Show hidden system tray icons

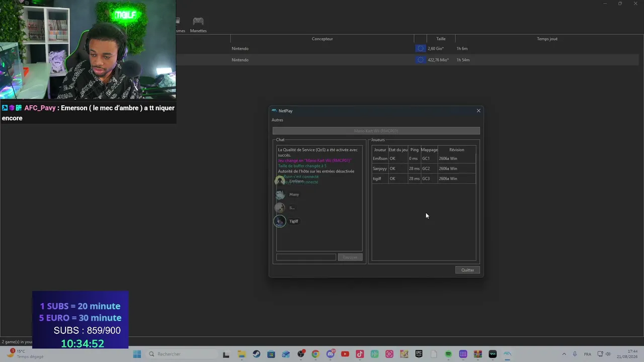click(563, 354)
